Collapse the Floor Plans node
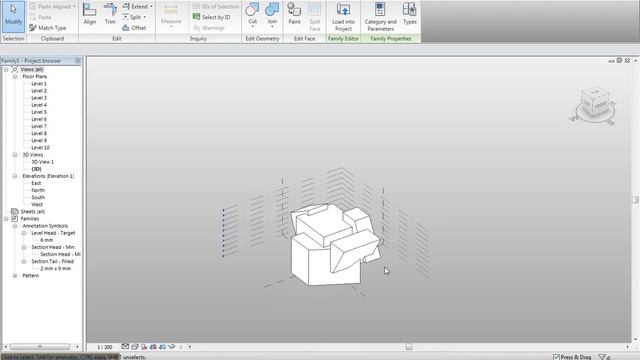The width and height of the screenshot is (640, 360). point(15,76)
